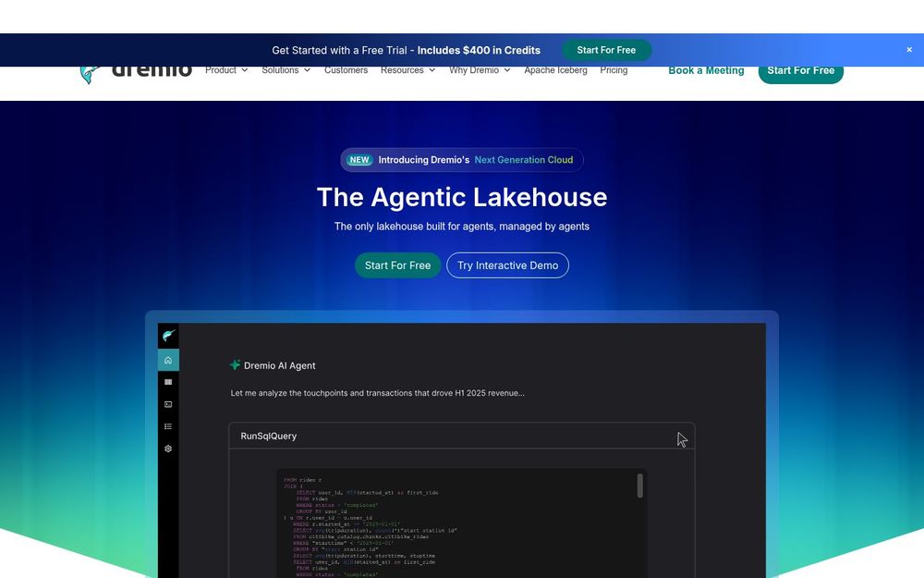
Task: Click the hero Start For Free button
Action: (x=397, y=265)
